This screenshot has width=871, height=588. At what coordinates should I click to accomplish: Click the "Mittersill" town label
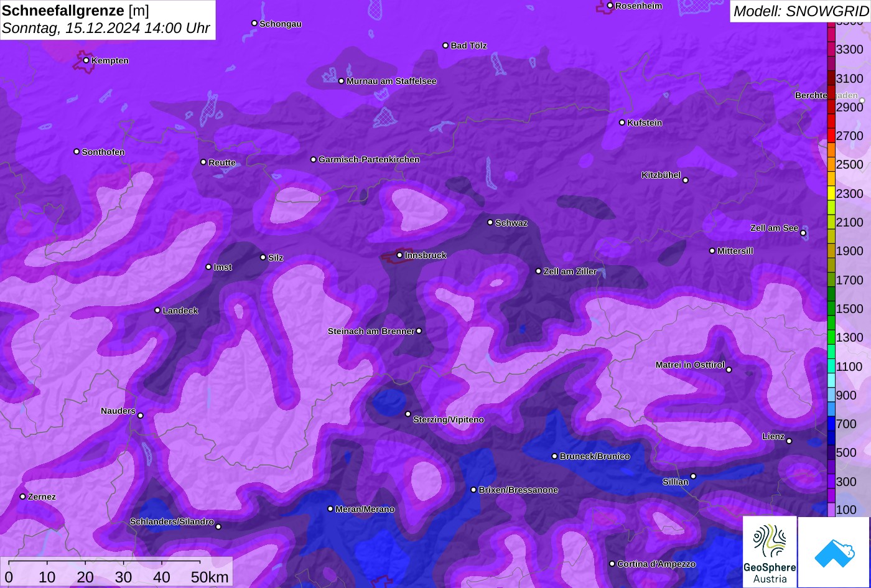click(x=735, y=251)
